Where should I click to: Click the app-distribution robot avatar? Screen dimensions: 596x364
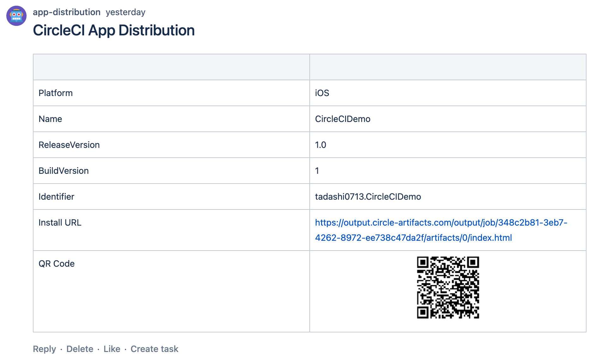[16, 16]
